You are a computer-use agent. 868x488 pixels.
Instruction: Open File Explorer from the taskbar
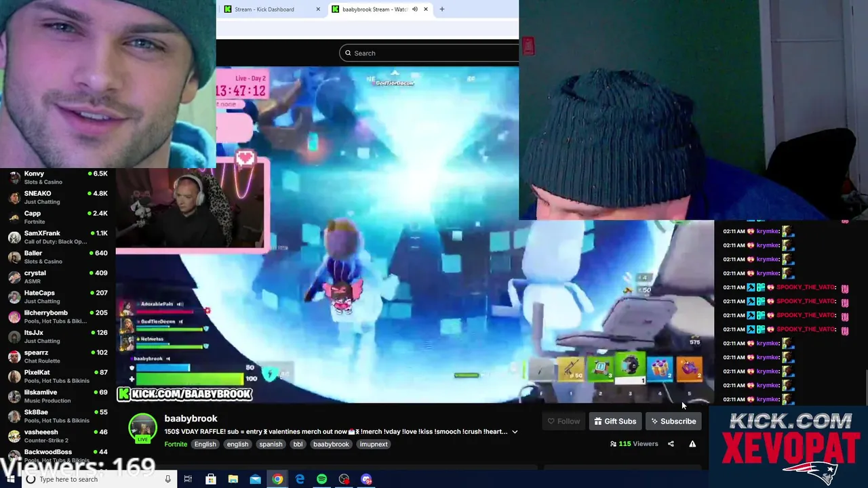tap(233, 479)
